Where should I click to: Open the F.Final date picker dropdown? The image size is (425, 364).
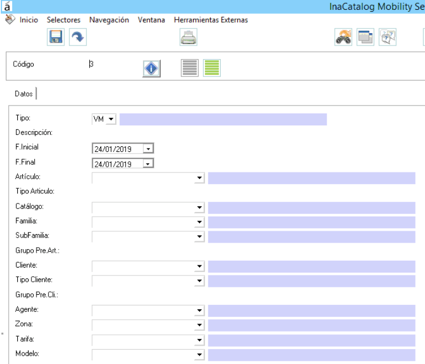coord(148,164)
